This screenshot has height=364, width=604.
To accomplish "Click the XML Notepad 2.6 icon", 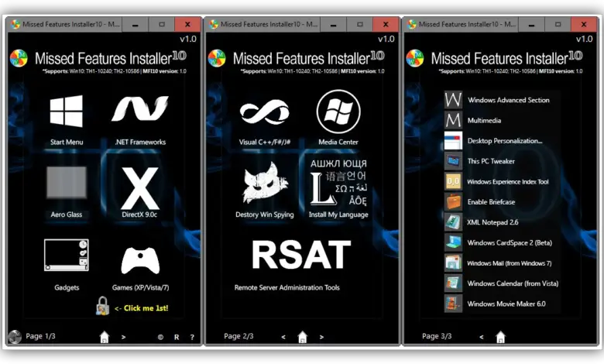I will tap(453, 222).
